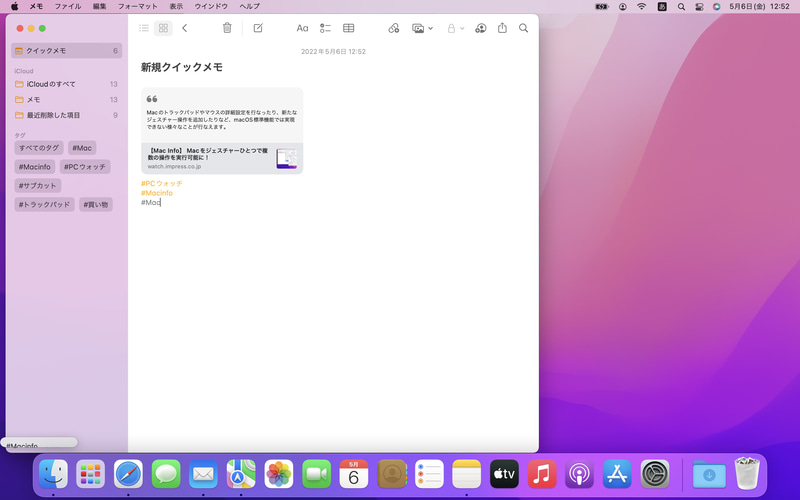This screenshot has height=500, width=800.
Task: Open Mail from the Dock
Action: click(x=204, y=474)
